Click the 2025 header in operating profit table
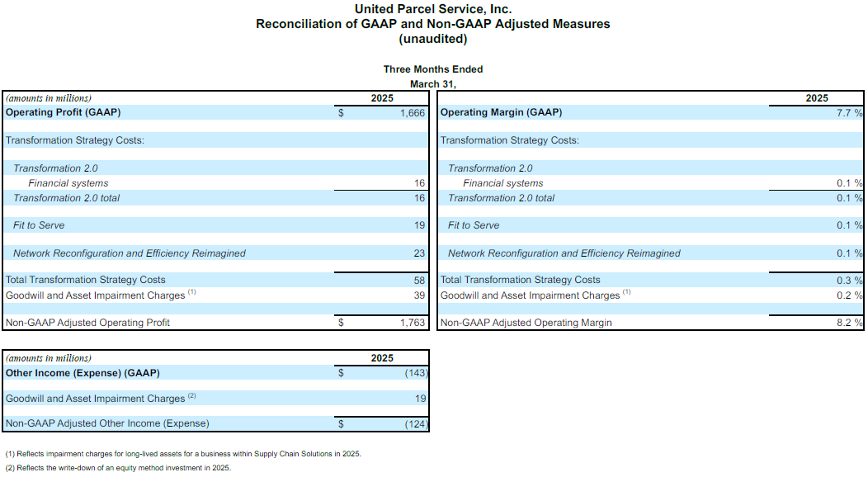This screenshot has width=868, height=477. [382, 98]
